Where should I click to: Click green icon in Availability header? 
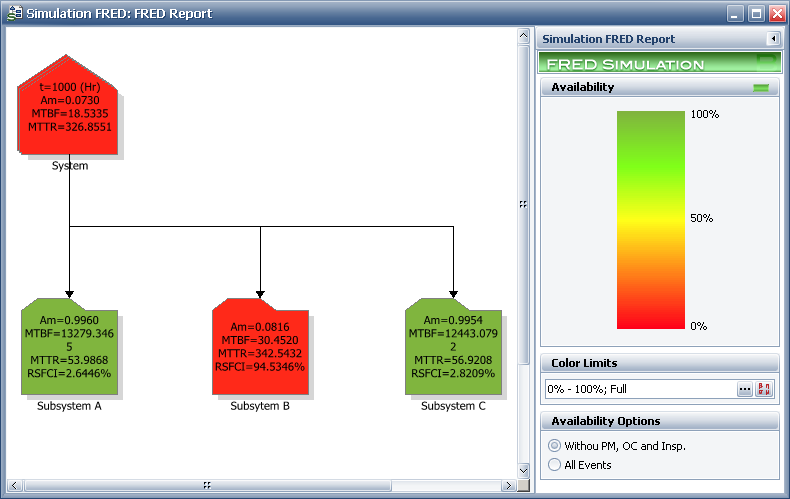(x=762, y=88)
